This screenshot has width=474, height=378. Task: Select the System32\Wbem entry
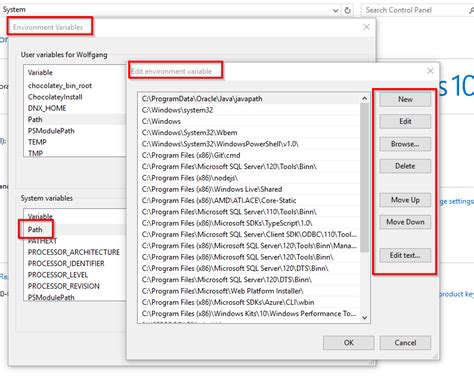[x=249, y=133]
